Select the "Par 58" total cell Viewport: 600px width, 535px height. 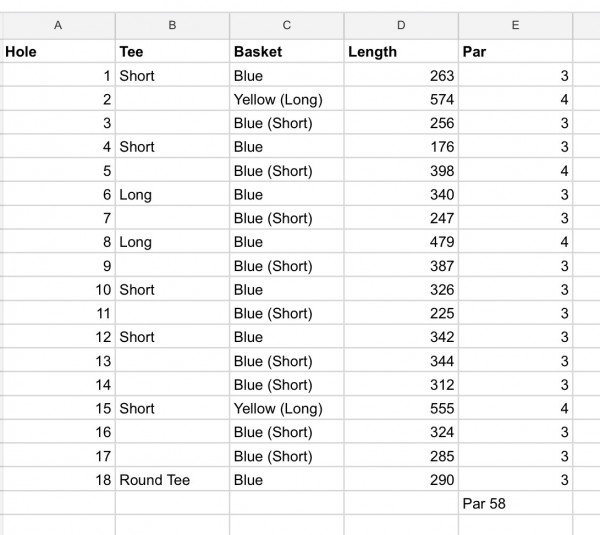[515, 504]
